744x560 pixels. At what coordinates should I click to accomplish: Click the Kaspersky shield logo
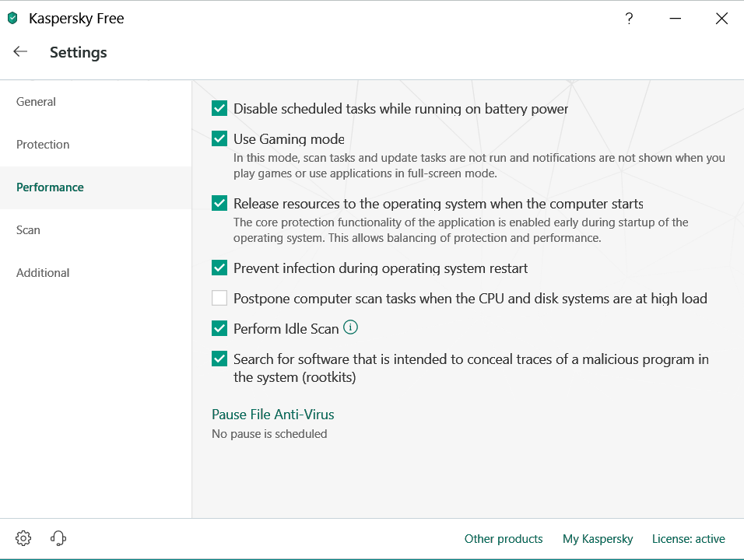click(12, 19)
